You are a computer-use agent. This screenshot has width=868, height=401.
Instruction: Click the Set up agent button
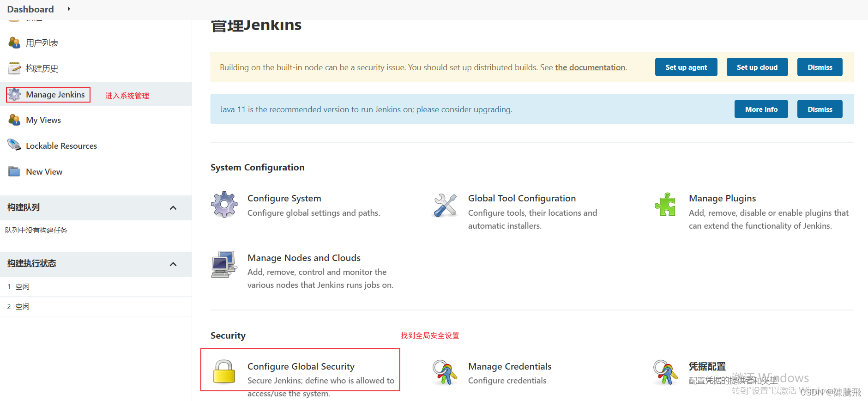click(x=686, y=67)
